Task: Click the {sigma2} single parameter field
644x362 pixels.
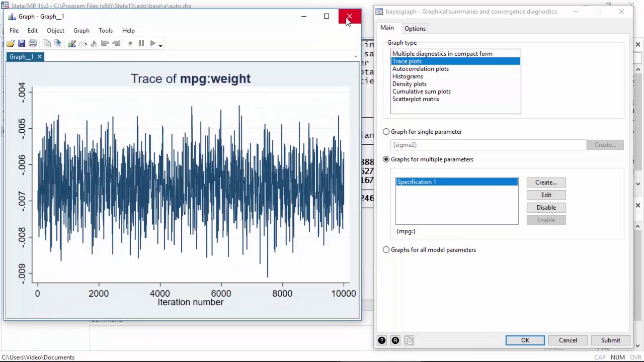Action: click(x=488, y=145)
